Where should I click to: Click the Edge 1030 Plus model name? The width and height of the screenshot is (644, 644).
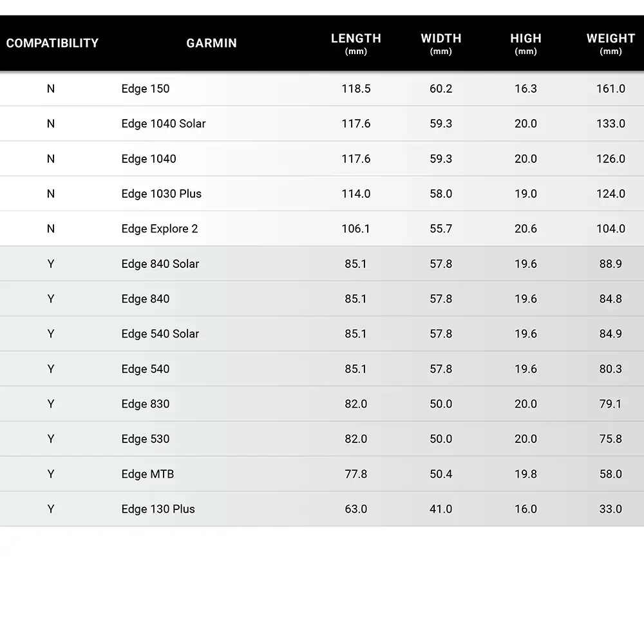click(x=161, y=194)
